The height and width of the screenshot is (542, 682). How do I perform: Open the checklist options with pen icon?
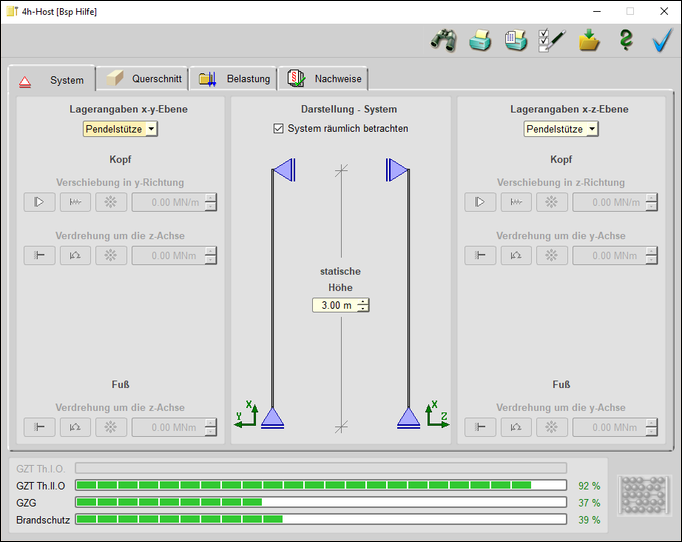point(551,40)
